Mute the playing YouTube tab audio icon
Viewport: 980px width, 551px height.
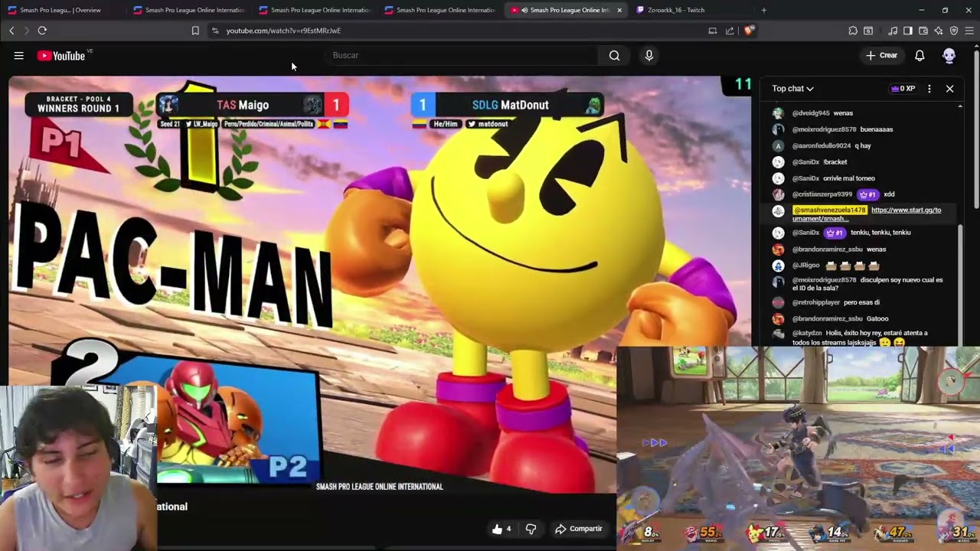coord(524,10)
